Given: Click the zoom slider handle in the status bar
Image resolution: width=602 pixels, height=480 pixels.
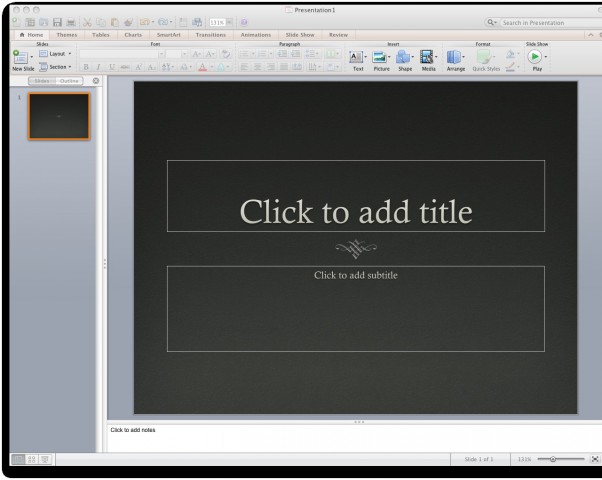Looking at the screenshot, I should pos(553,459).
